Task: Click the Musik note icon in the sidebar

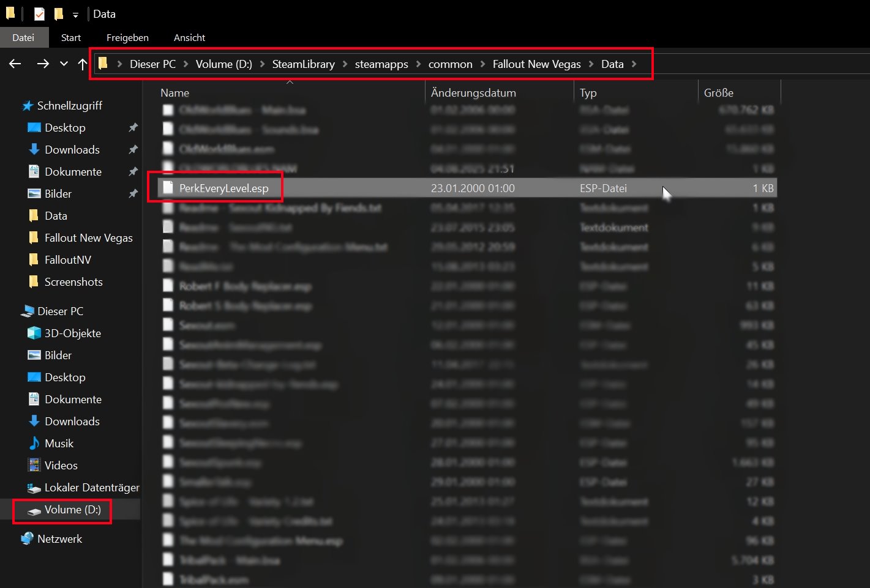Action: click(x=34, y=444)
